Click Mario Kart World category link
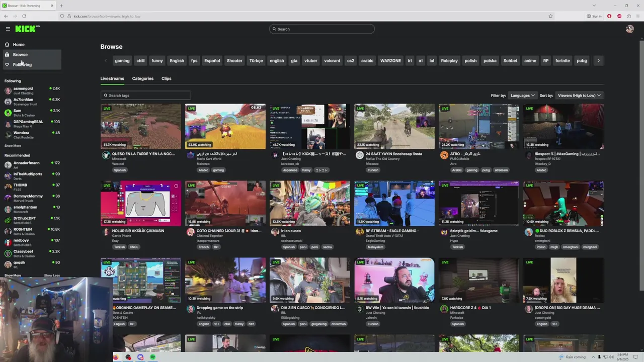The height and width of the screenshot is (362, 644). tap(209, 159)
